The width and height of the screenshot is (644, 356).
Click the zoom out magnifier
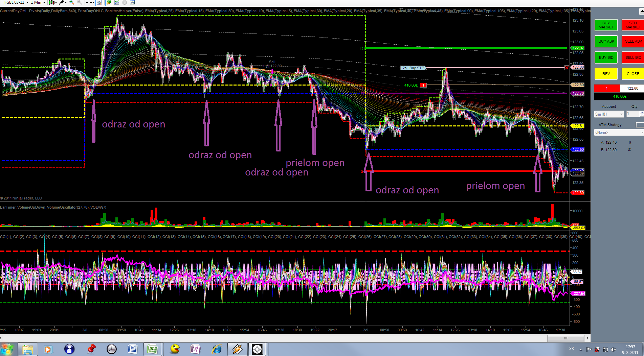coord(79,2)
